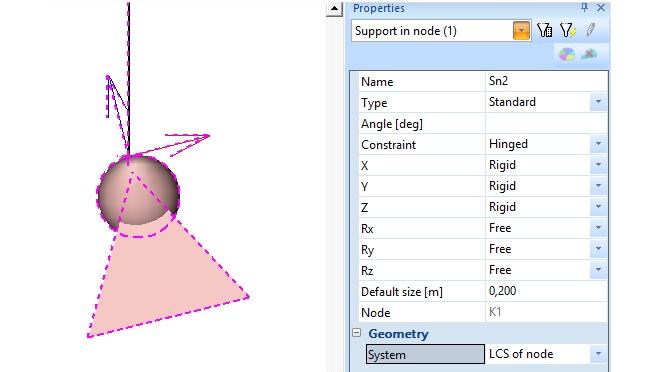This screenshot has height=372, width=660.
Task: Open the X Rigid dropdown arrow
Action: [x=598, y=165]
